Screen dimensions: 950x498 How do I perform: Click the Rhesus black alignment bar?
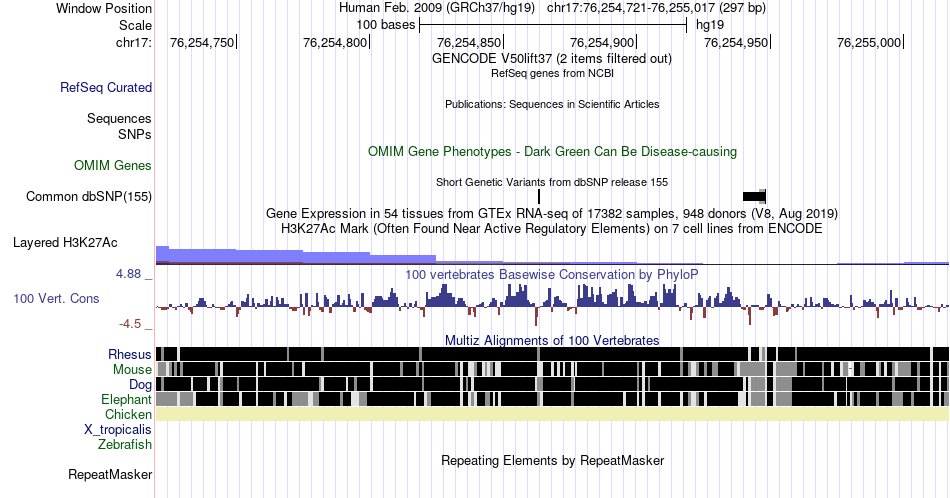coord(552,354)
